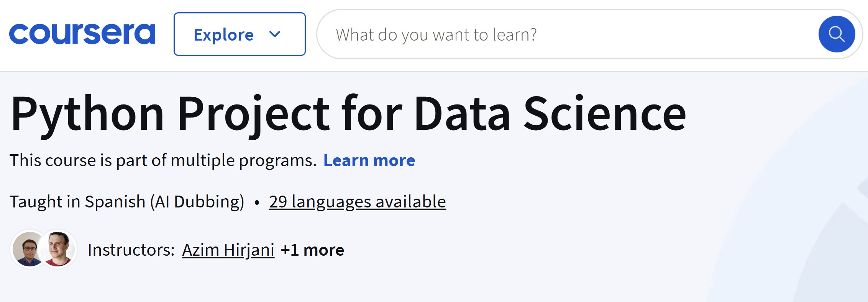
Task: Click the glasses-wearing instructor's avatar
Action: (x=28, y=250)
